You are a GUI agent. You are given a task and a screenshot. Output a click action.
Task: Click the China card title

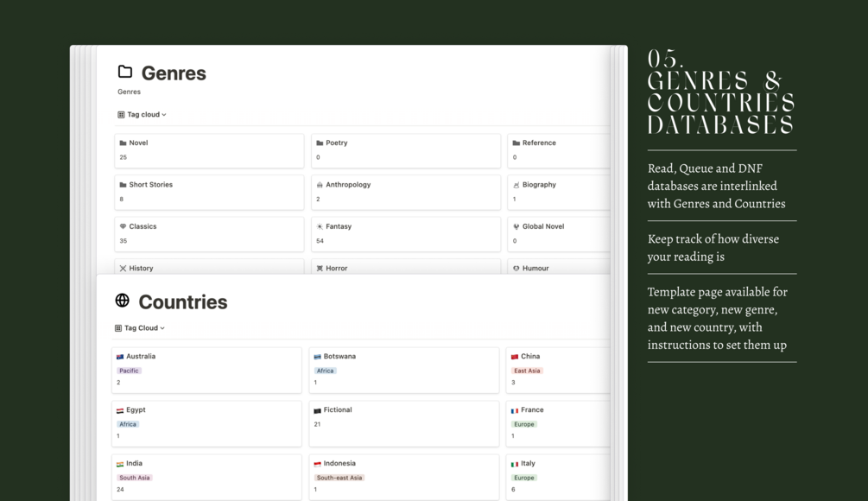(530, 357)
